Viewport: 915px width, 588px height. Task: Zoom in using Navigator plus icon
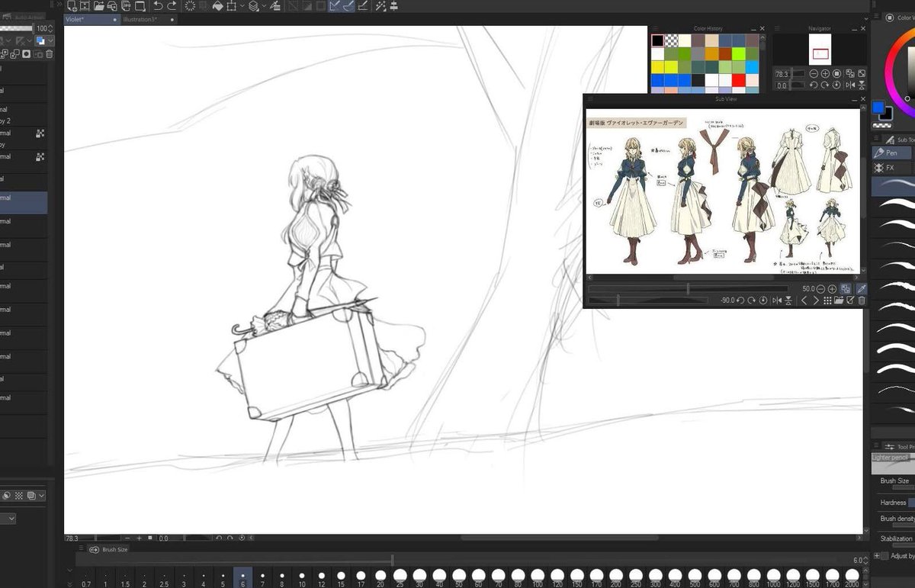pos(825,73)
